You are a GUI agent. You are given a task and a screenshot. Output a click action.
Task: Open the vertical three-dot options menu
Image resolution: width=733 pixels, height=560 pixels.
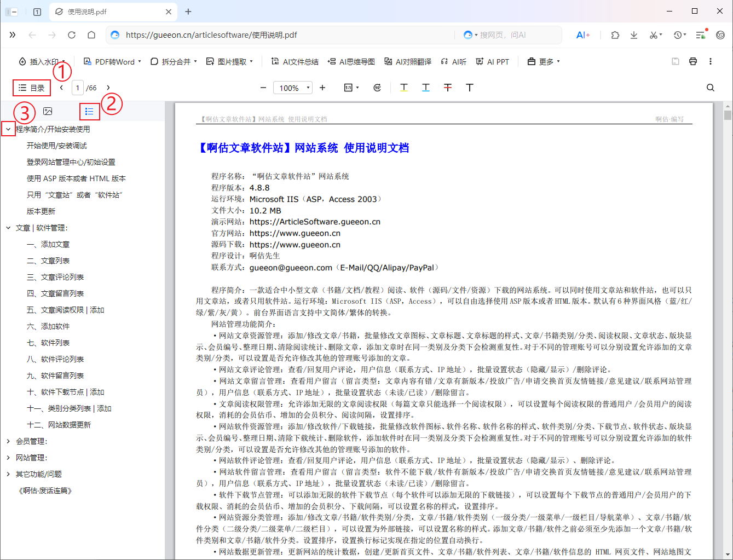[x=711, y=61]
